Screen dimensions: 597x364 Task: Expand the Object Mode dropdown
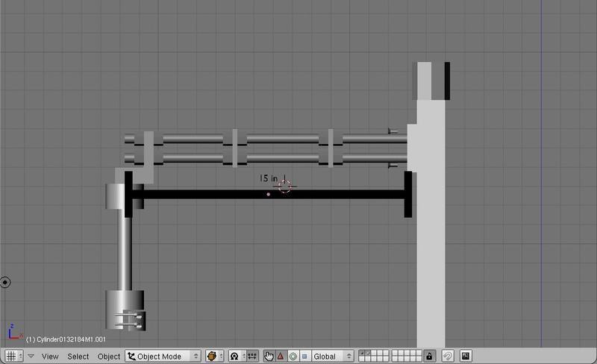pos(163,356)
